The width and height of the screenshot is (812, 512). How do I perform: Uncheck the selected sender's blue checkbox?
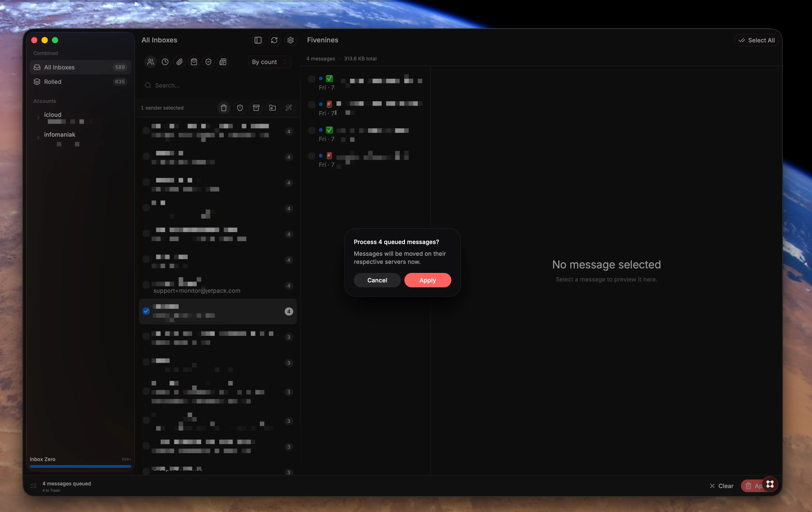(146, 311)
